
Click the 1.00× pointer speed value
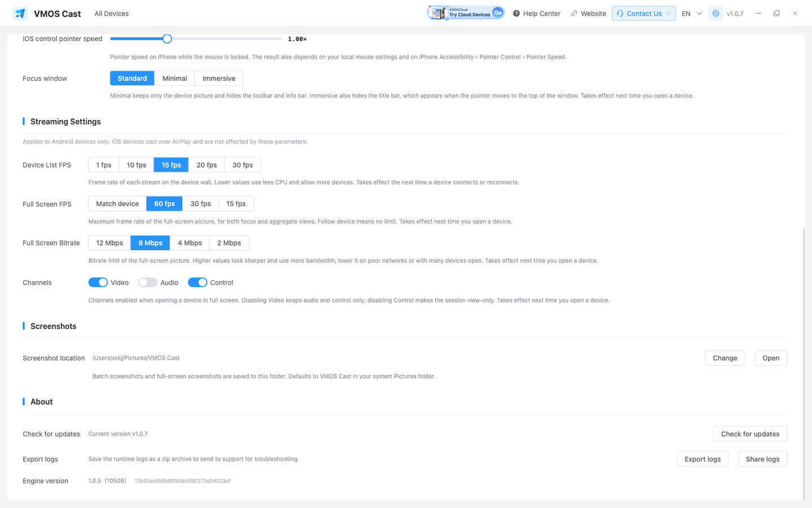click(297, 39)
